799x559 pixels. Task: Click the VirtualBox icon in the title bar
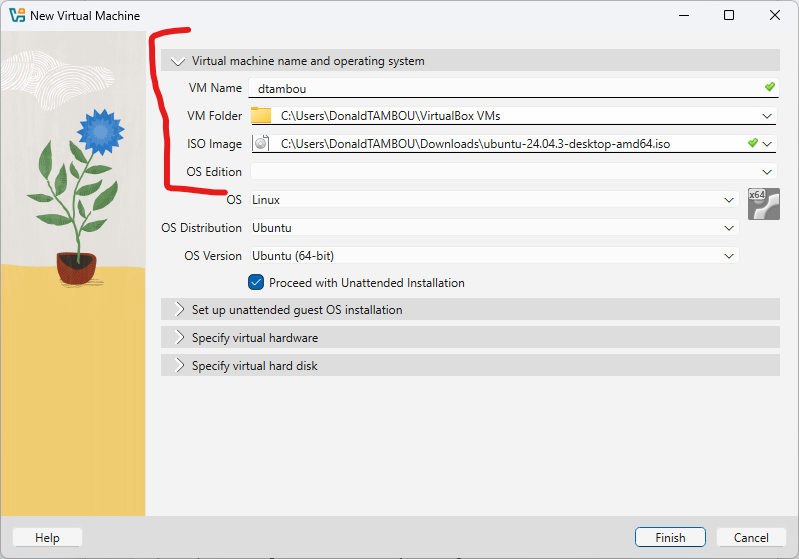tap(17, 15)
